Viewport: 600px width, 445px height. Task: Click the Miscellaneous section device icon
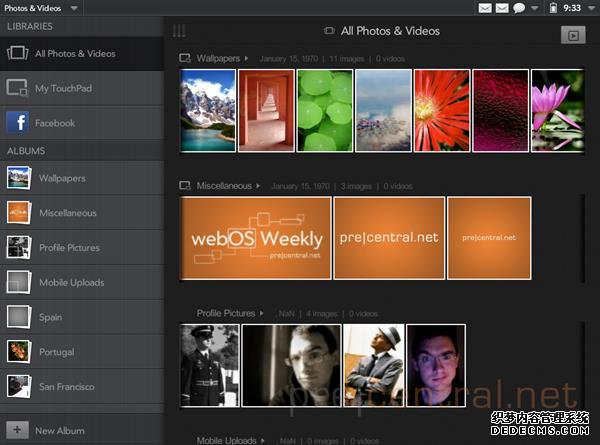tap(185, 186)
